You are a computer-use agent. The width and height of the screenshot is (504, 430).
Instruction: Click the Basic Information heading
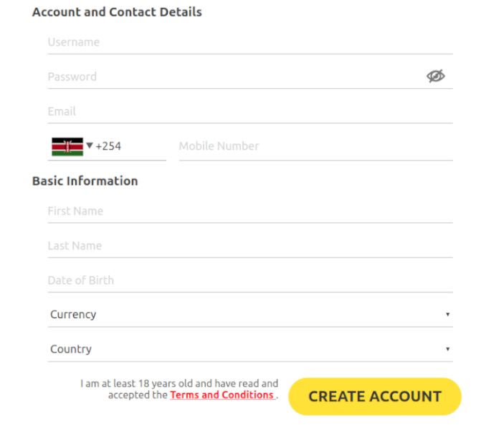tap(85, 181)
